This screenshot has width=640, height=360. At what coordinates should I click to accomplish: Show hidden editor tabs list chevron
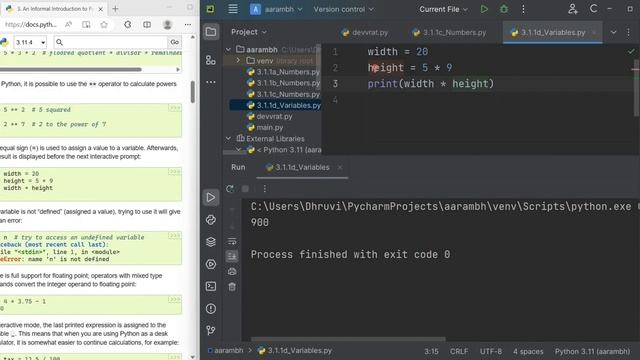(x=613, y=32)
